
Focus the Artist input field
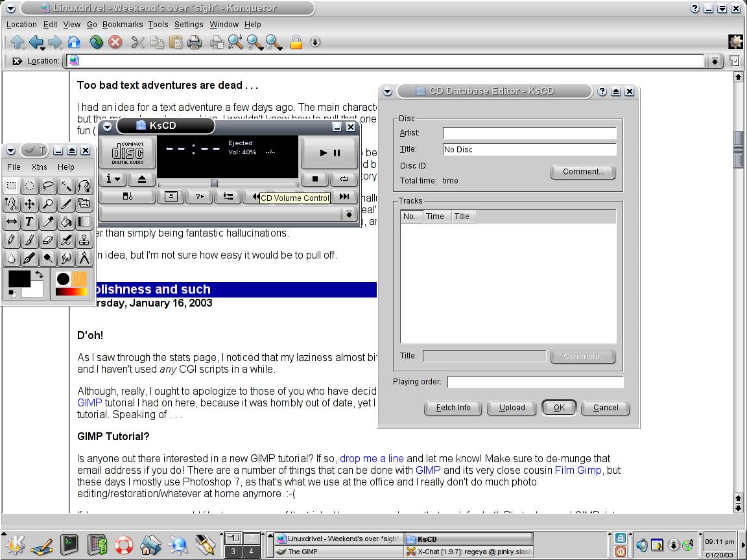pyautogui.click(x=529, y=133)
